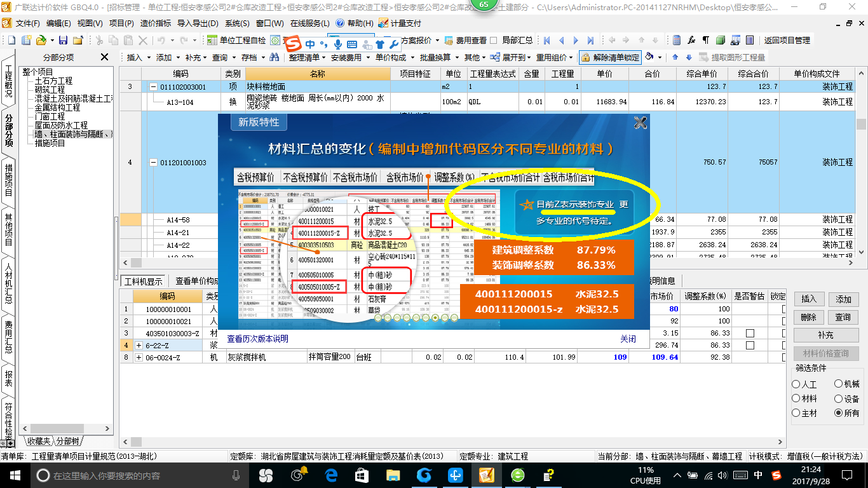The height and width of the screenshot is (488, 868).
Task: Switch to 工料机显示 tab
Action: (x=144, y=281)
